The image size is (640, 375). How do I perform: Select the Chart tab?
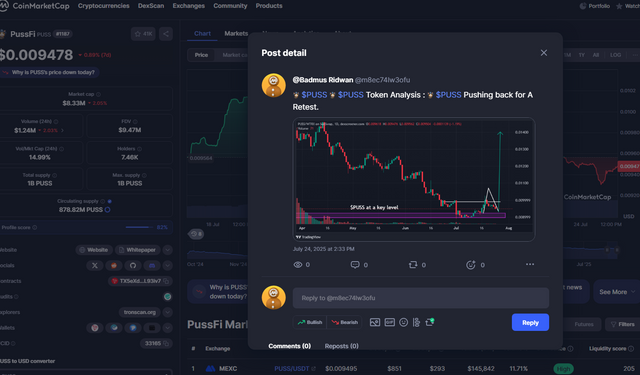coord(202,33)
